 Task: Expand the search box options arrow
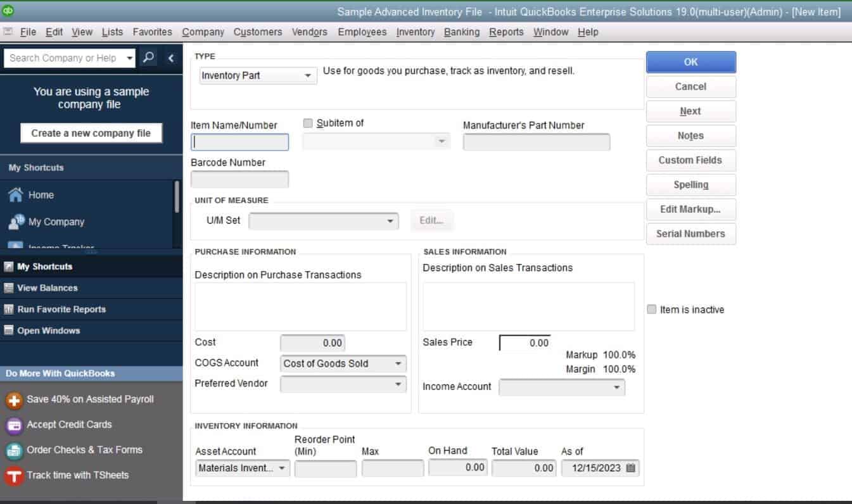pyautogui.click(x=130, y=58)
